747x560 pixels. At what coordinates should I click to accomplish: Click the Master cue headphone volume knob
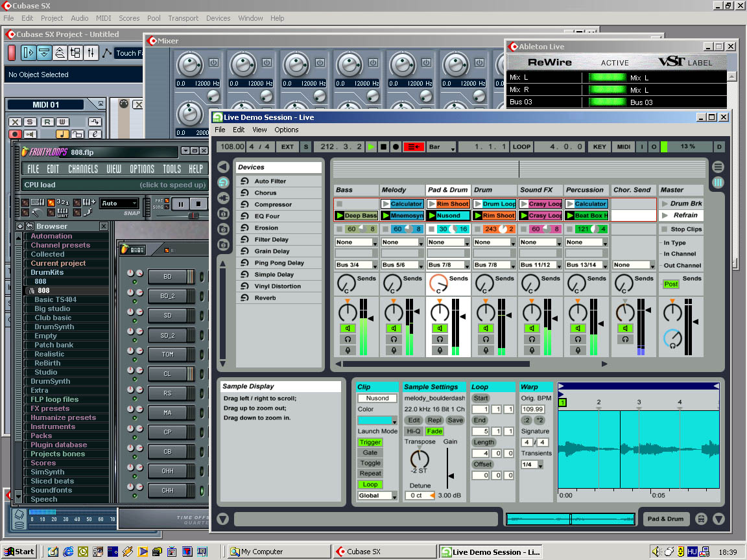[672, 338]
